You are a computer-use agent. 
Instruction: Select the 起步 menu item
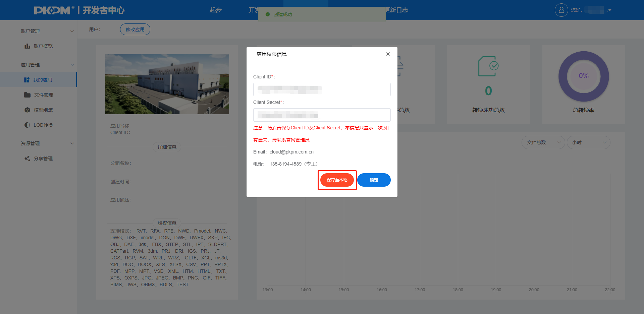tap(215, 10)
